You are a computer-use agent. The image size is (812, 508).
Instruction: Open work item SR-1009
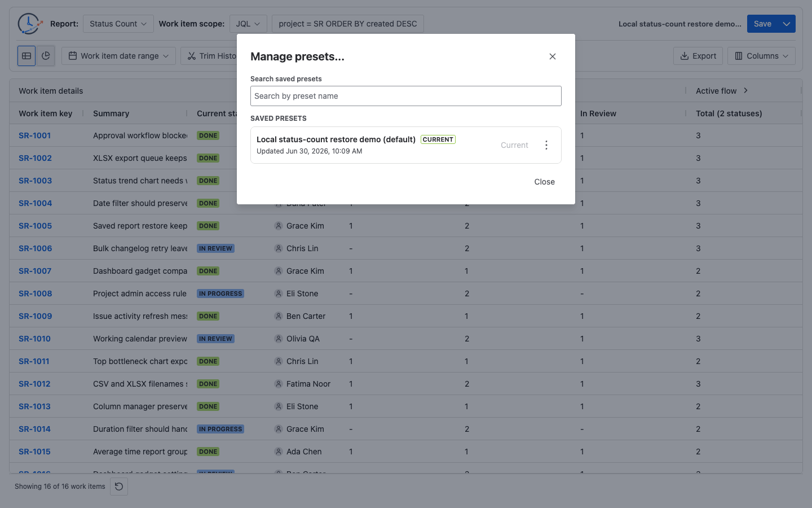35,316
